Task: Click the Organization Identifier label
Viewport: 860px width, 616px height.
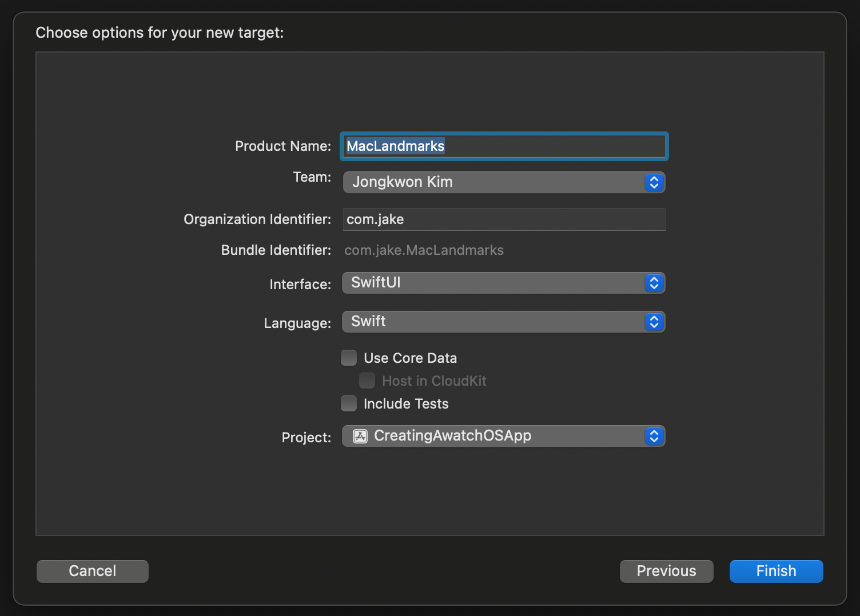Action: coord(257,219)
